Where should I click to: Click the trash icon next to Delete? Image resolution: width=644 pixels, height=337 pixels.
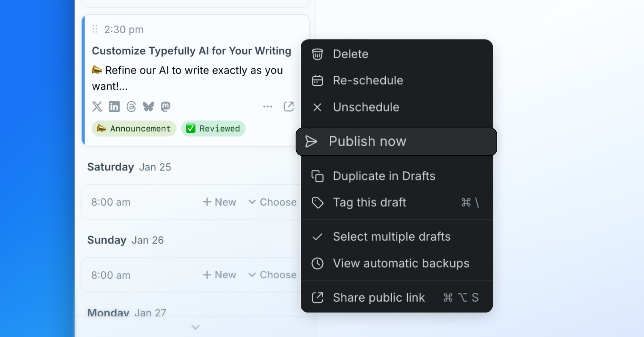317,54
